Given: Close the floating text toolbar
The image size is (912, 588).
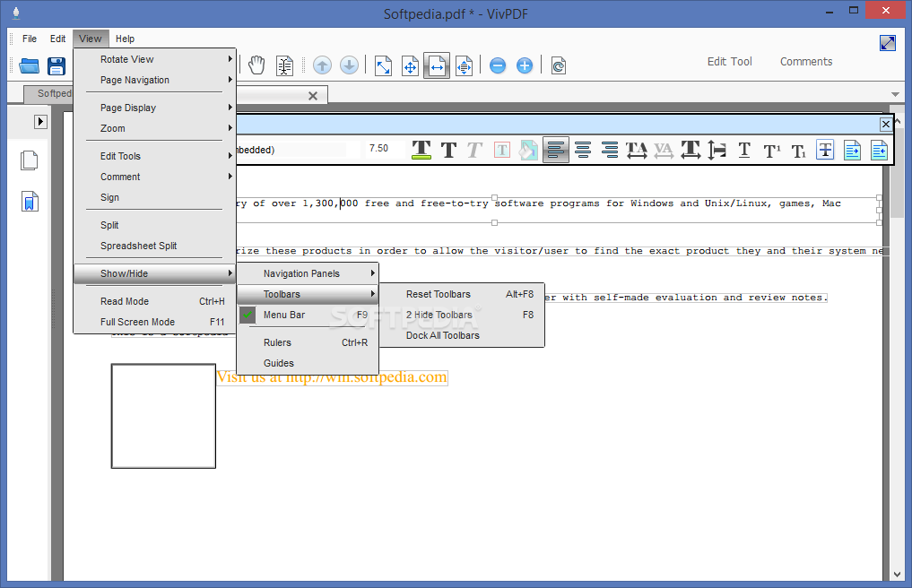Looking at the screenshot, I should pos(885,124).
